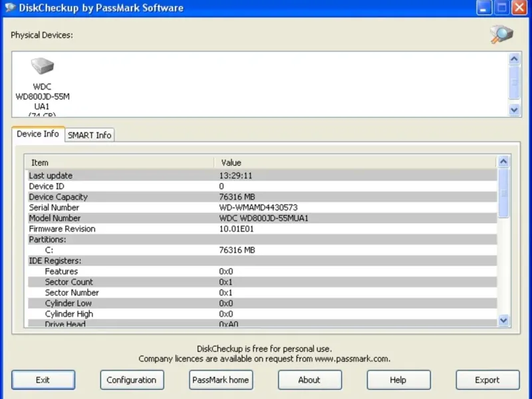Select the Partitions: row
This screenshot has height=399, width=532.
point(262,239)
